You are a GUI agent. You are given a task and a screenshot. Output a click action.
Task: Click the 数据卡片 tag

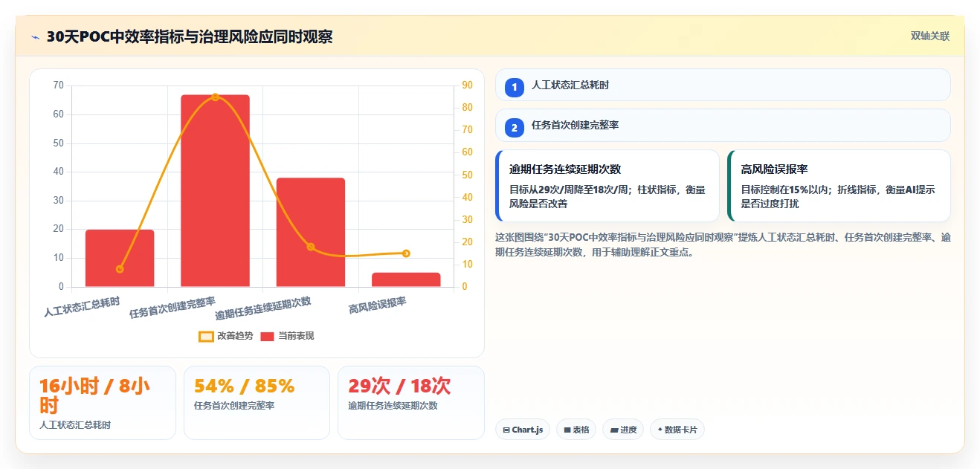pyautogui.click(x=677, y=430)
